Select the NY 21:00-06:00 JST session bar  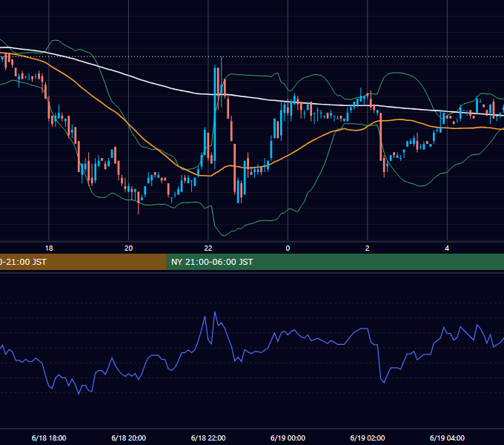[x=335, y=262]
